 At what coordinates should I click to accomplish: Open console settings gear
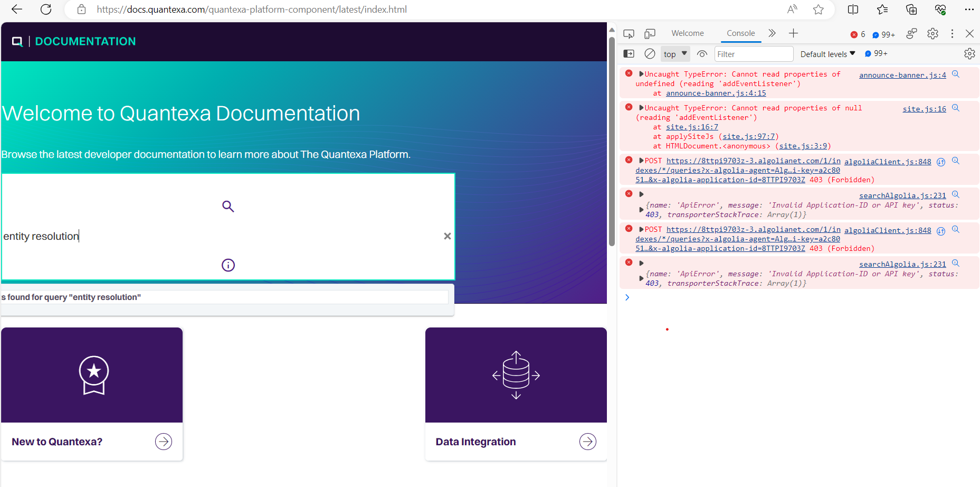pos(969,54)
